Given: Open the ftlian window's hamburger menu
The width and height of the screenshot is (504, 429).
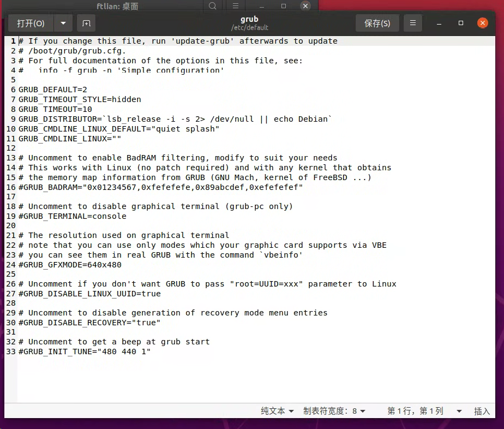Looking at the screenshot, I should [235, 6].
